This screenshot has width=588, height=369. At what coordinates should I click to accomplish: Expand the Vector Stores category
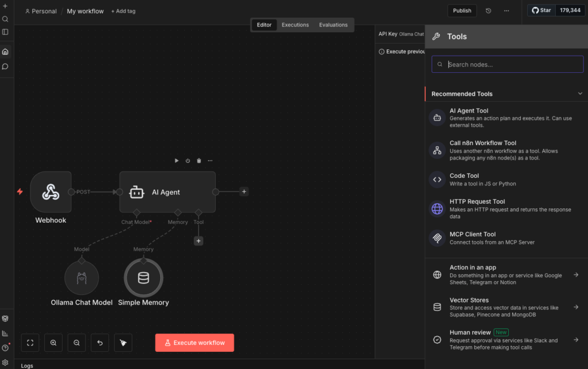click(x=575, y=308)
